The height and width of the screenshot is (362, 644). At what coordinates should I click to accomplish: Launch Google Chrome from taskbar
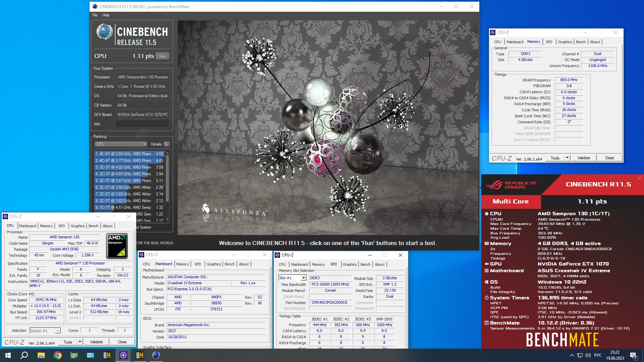pyautogui.click(x=58, y=355)
